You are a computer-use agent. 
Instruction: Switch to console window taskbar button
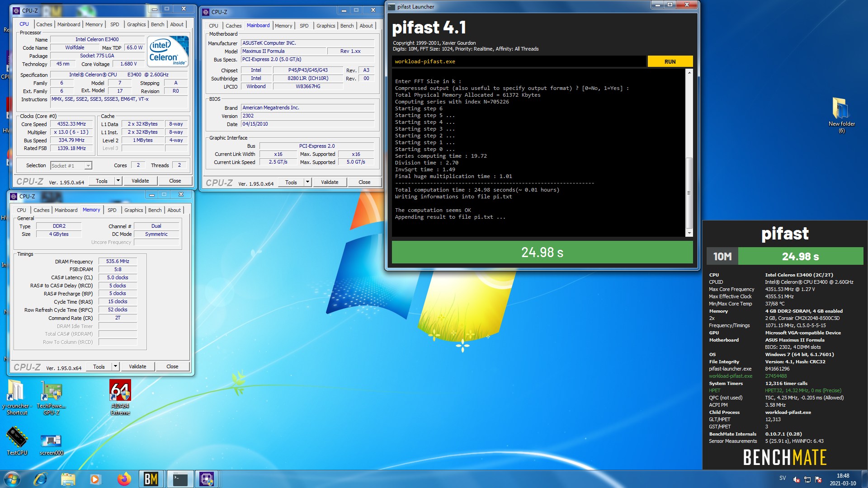pyautogui.click(x=180, y=479)
